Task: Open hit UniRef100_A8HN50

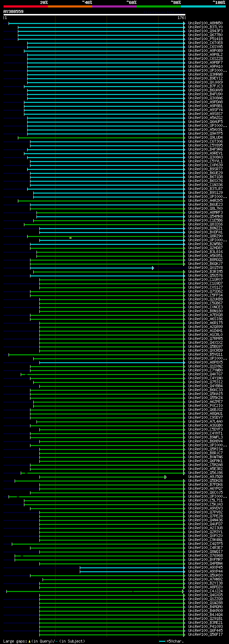Action: tap(205, 23)
